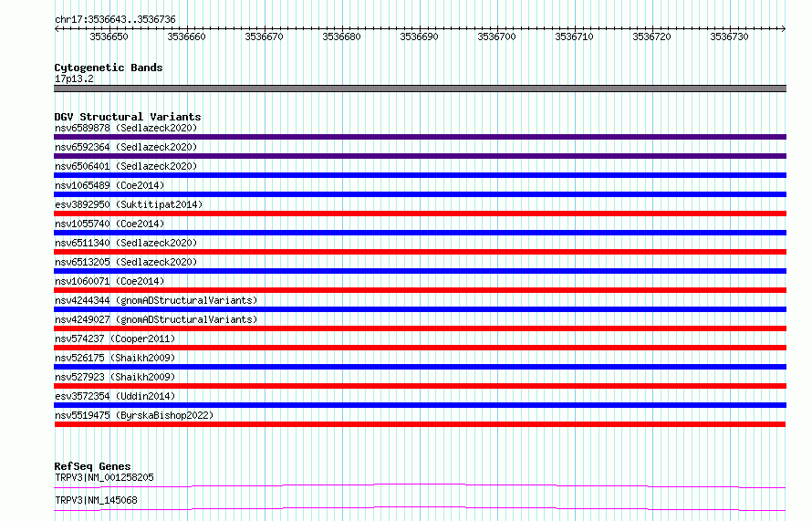Select variant label nsv1065489 (Coe2014)

click(109, 185)
